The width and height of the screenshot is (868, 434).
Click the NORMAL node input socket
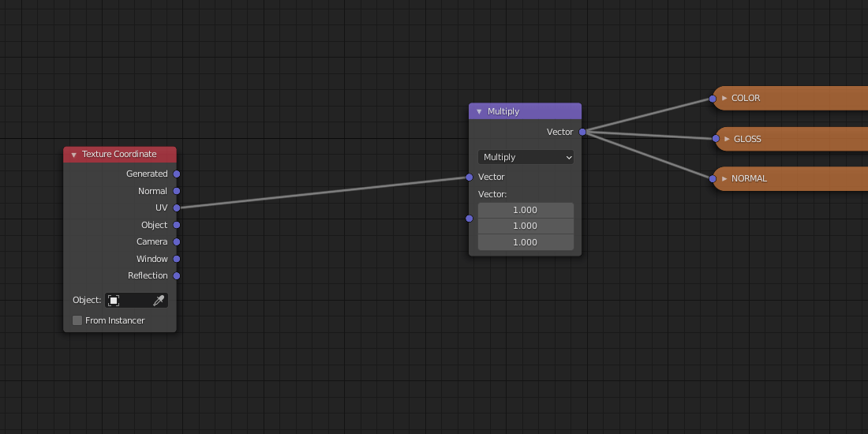713,179
